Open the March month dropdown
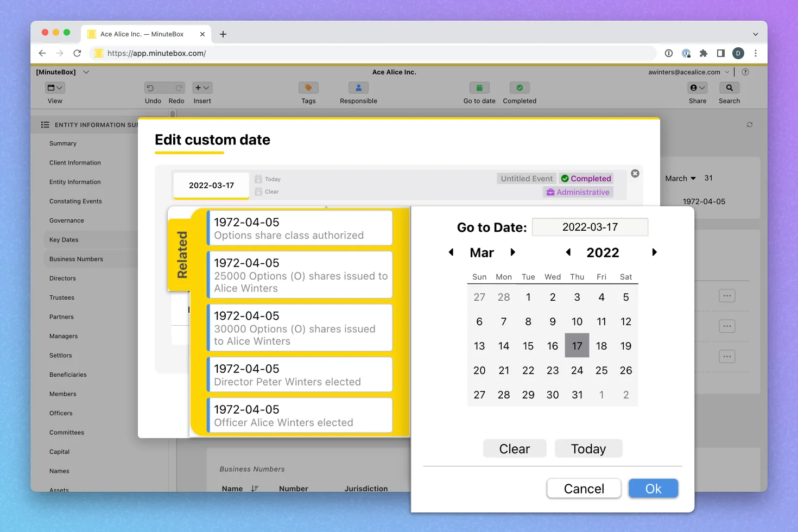Image resolution: width=798 pixels, height=532 pixels. [680, 179]
